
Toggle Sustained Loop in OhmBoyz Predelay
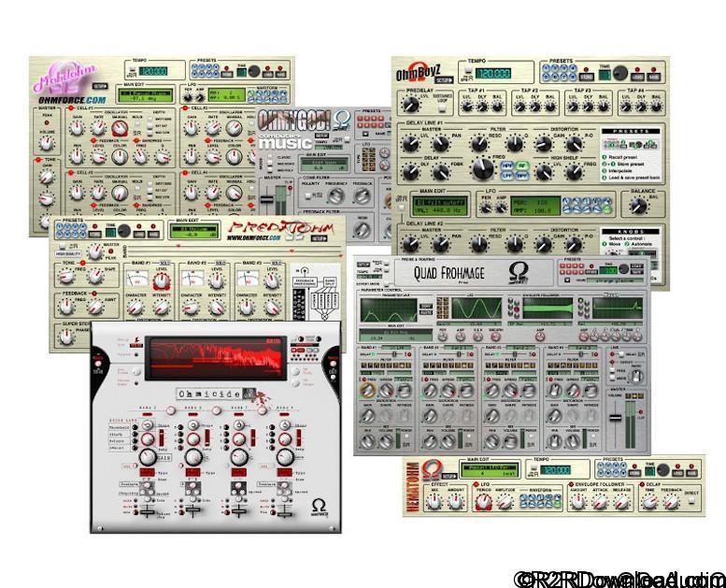(443, 108)
